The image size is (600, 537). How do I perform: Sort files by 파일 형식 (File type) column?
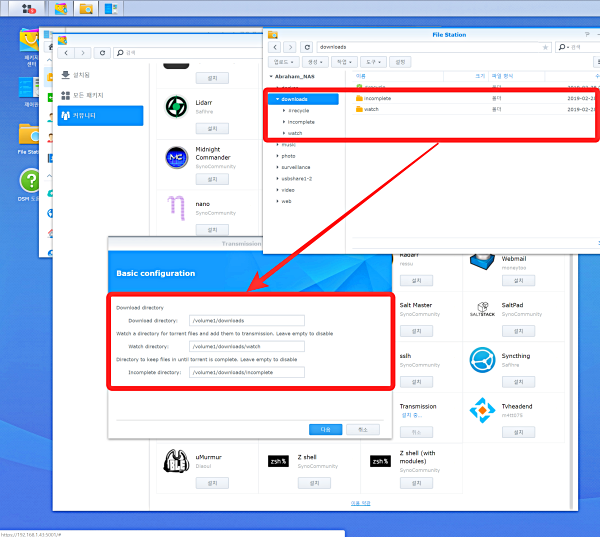502,76
